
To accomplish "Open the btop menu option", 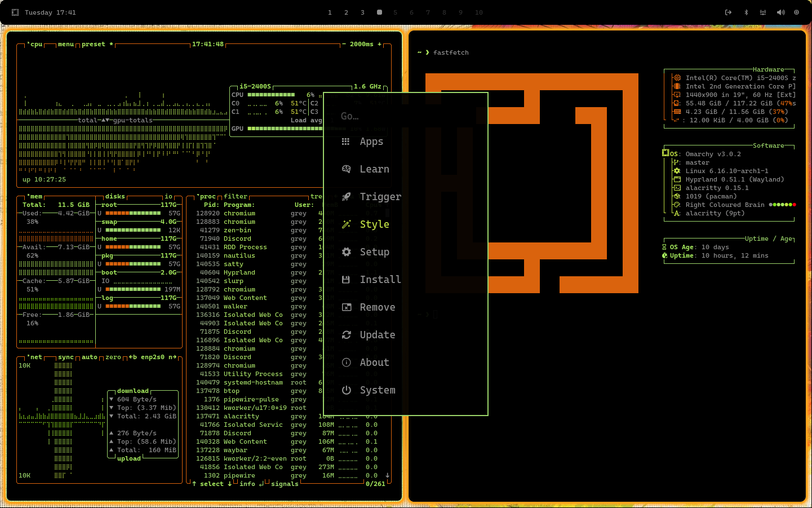I will [x=65, y=45].
